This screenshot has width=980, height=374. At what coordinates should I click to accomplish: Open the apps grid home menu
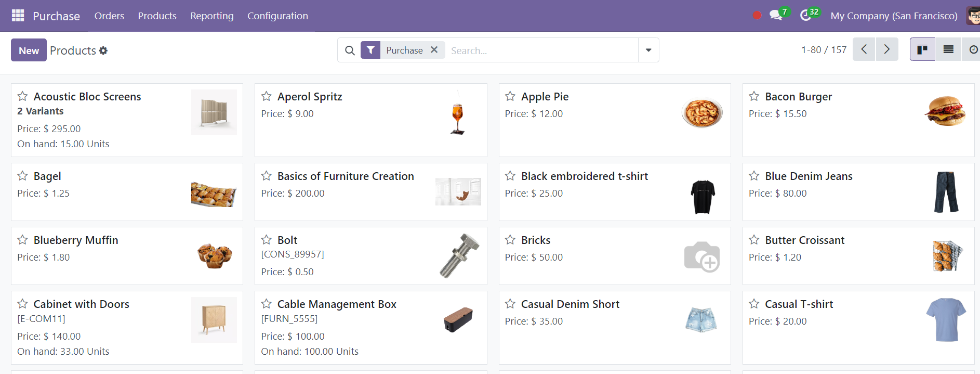pyautogui.click(x=18, y=16)
